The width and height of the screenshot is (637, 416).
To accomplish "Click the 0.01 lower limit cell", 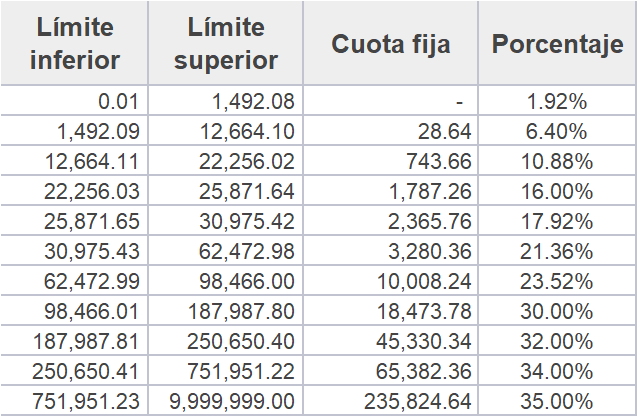I will (x=74, y=101).
